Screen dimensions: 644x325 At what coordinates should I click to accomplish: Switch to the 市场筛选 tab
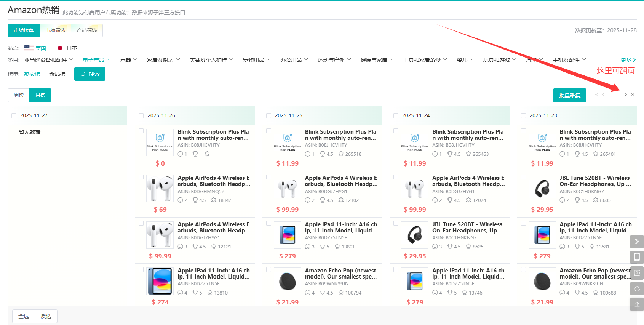click(x=55, y=30)
